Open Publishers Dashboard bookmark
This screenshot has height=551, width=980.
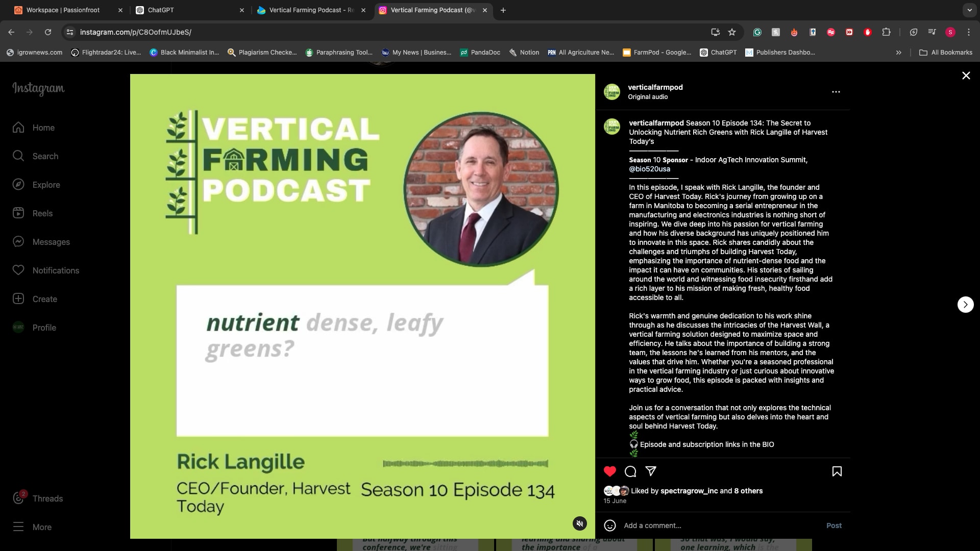[x=780, y=53]
